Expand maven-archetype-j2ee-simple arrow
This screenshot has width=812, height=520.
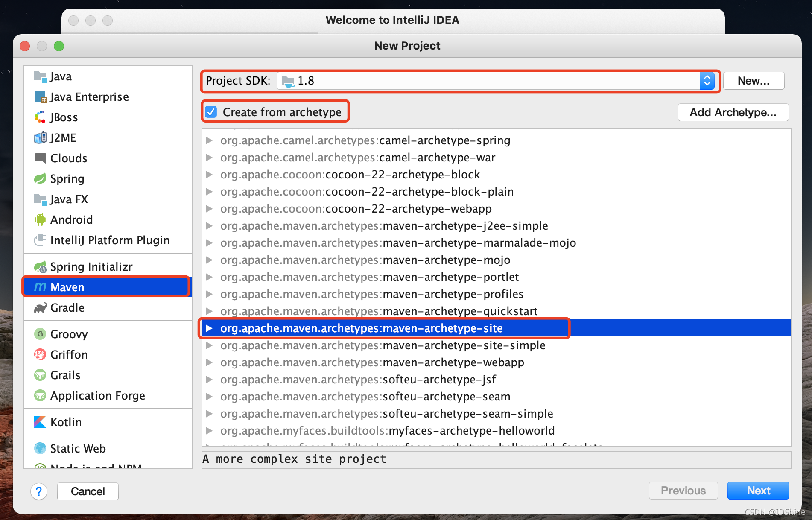pyautogui.click(x=209, y=225)
